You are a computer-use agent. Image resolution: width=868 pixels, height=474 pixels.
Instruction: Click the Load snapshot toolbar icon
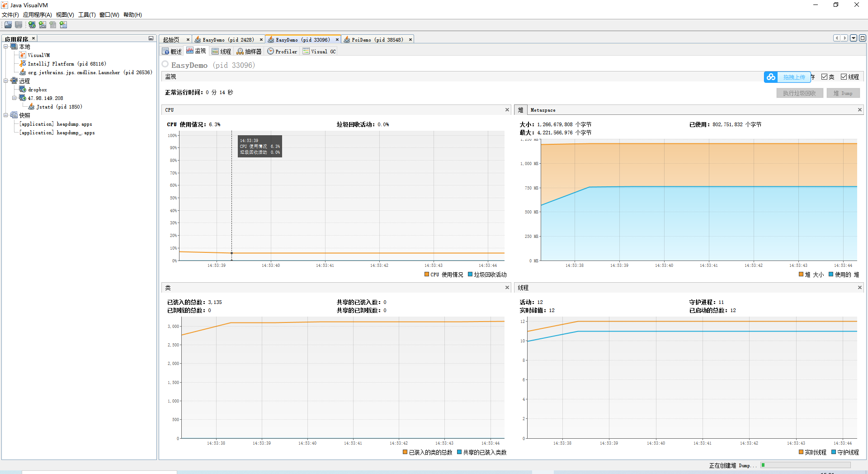[x=8, y=25]
